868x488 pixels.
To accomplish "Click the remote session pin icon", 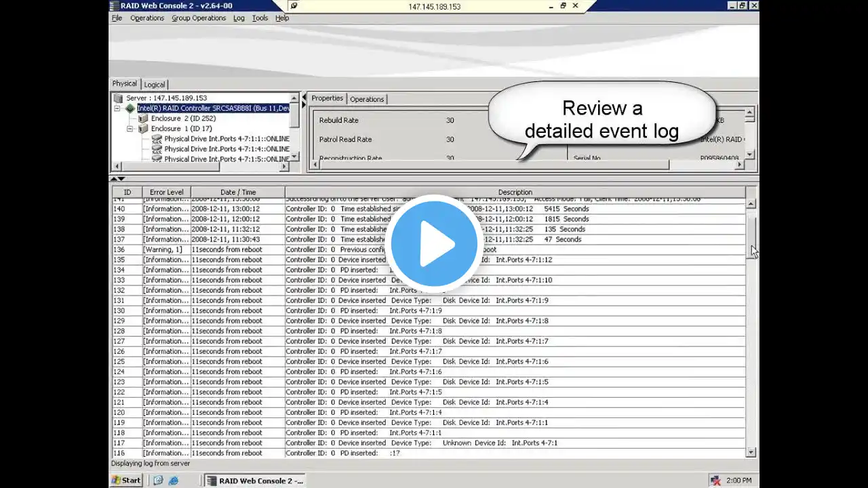I will [x=293, y=6].
